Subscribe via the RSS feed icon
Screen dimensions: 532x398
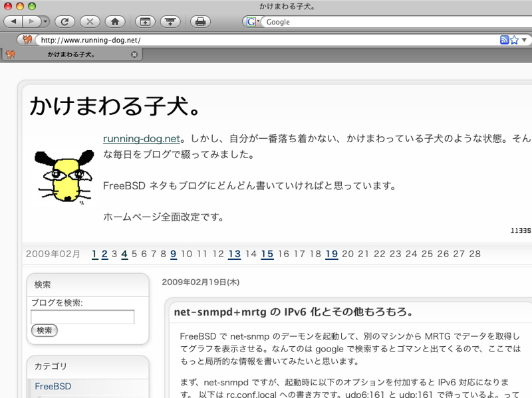[504, 40]
